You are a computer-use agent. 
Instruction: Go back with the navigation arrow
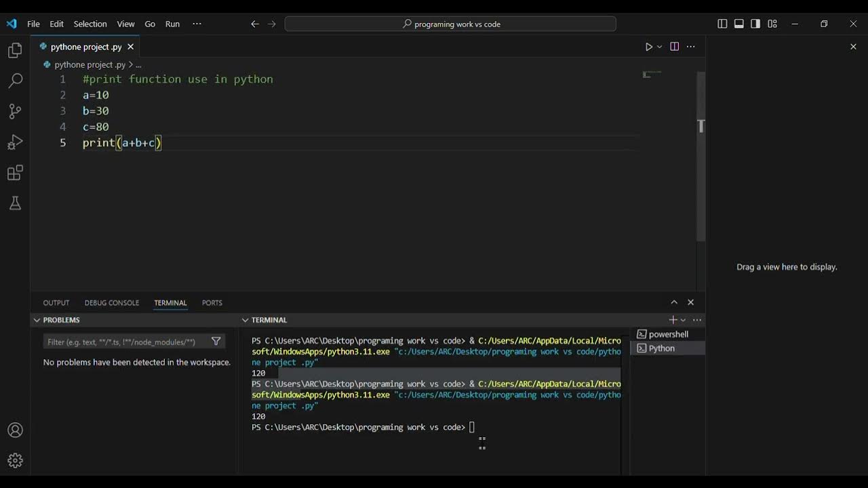(255, 24)
